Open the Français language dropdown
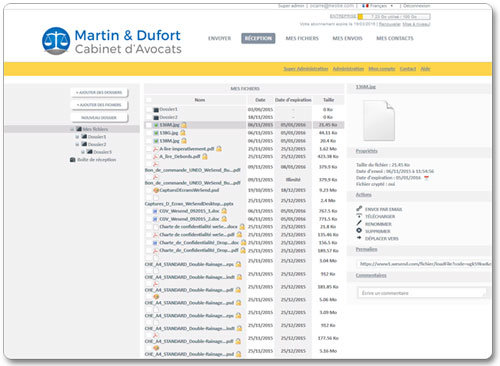500x366 pixels. click(x=377, y=6)
